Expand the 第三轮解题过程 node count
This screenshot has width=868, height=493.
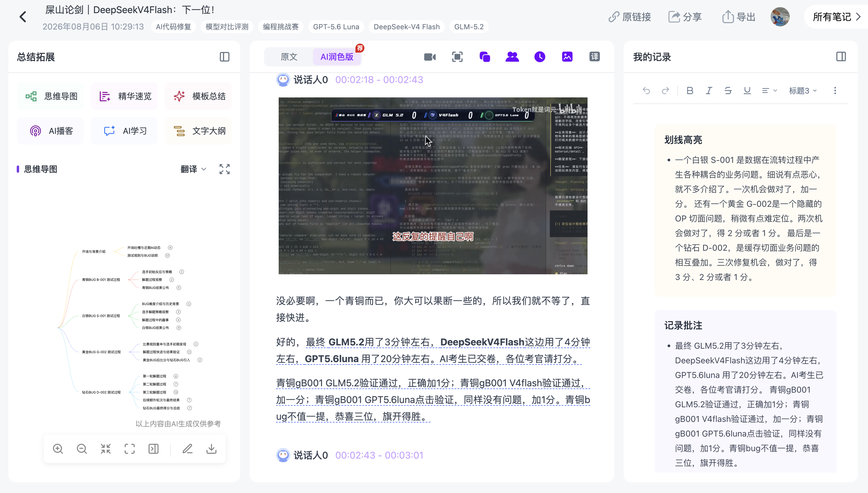click(x=176, y=392)
